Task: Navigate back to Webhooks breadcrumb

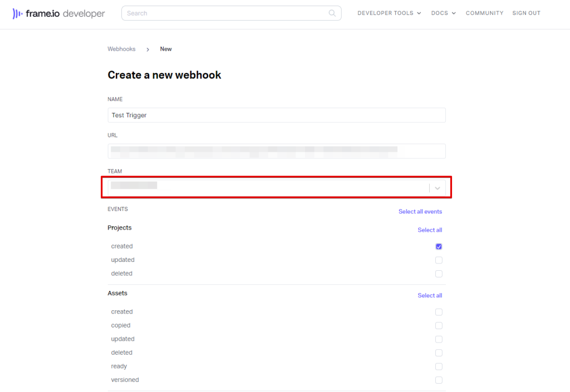Action: 121,49
